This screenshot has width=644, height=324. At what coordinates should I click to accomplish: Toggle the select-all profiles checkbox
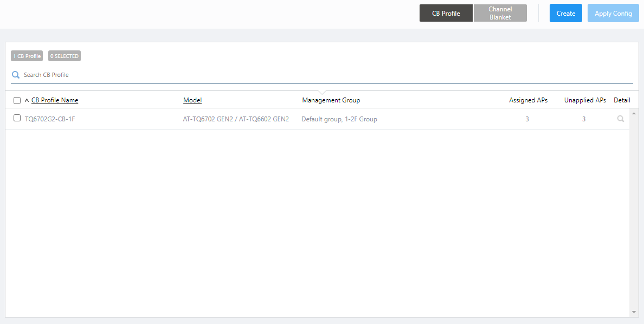click(17, 100)
